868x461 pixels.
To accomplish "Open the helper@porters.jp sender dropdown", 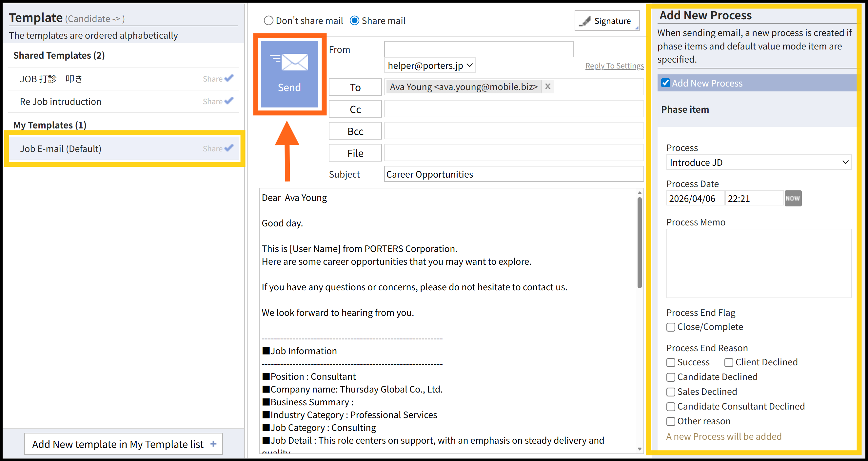I will pyautogui.click(x=430, y=65).
